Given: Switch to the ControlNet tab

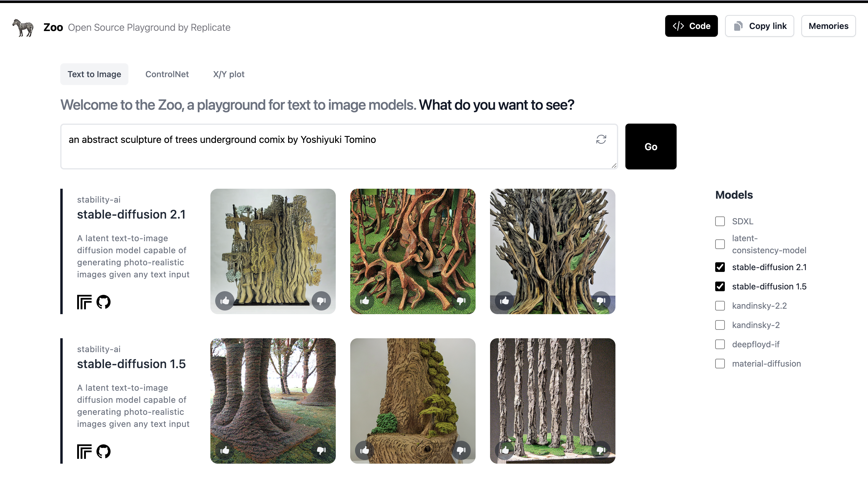Looking at the screenshot, I should point(167,74).
